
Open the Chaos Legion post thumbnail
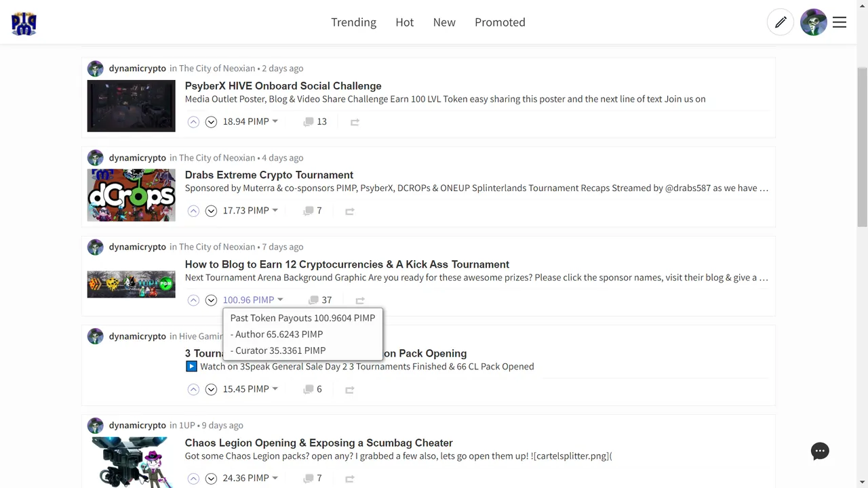(x=131, y=462)
